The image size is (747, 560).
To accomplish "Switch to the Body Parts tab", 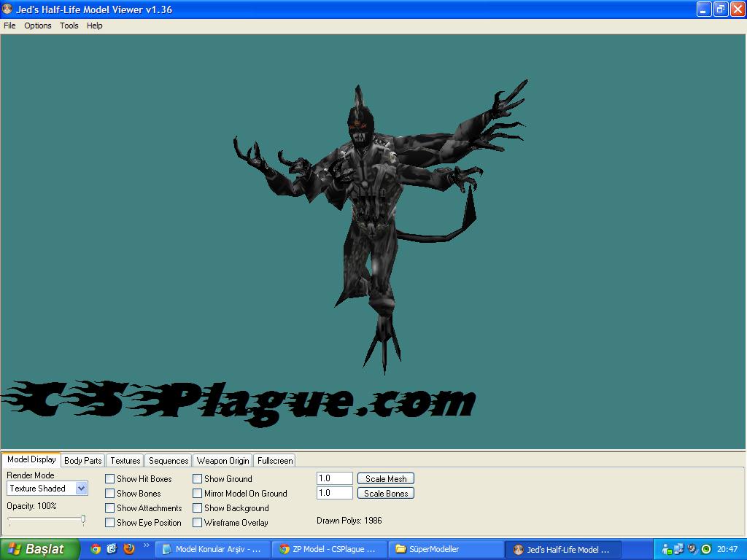I will click(x=83, y=461).
